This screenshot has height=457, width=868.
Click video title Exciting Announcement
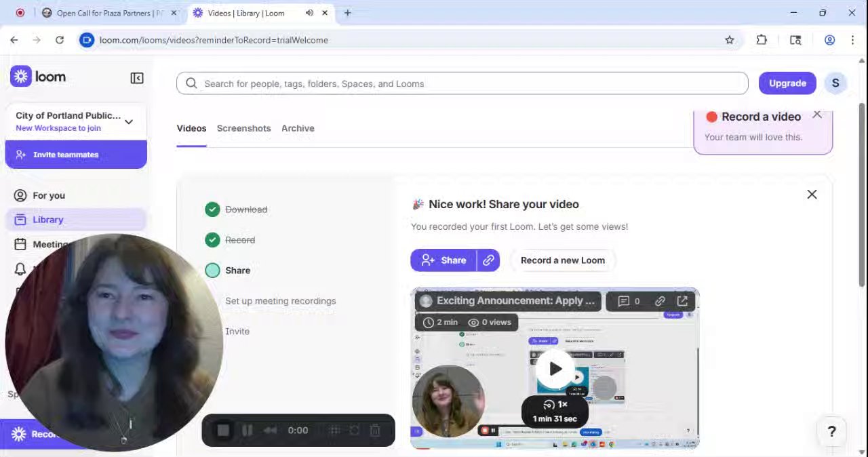tap(515, 301)
